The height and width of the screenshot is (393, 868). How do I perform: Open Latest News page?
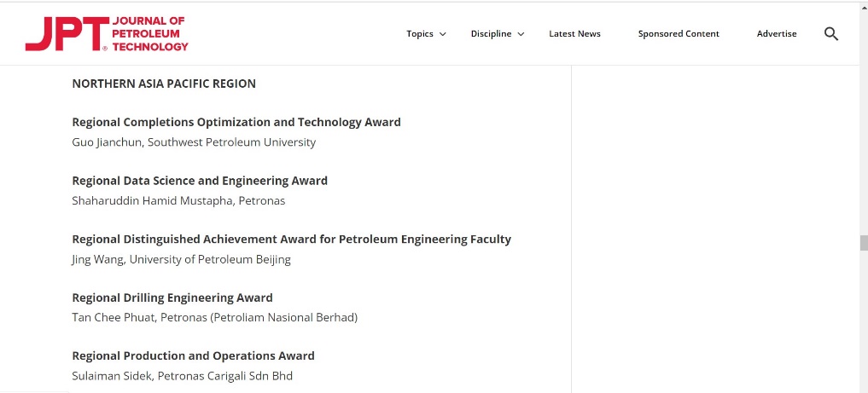point(574,34)
